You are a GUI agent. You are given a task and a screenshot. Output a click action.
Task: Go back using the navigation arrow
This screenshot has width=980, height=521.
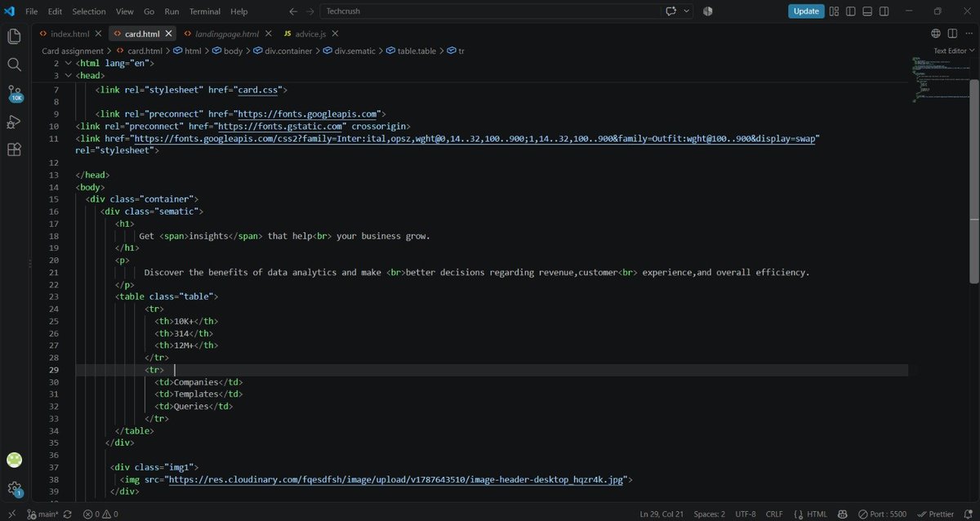point(293,11)
